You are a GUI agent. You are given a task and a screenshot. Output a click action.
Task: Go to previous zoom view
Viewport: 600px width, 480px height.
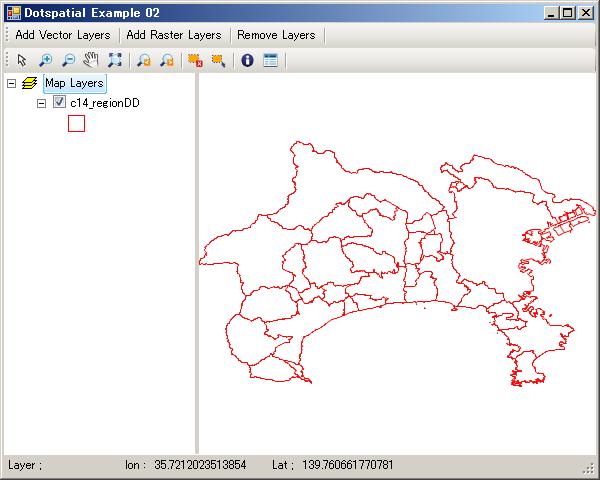pos(144,60)
